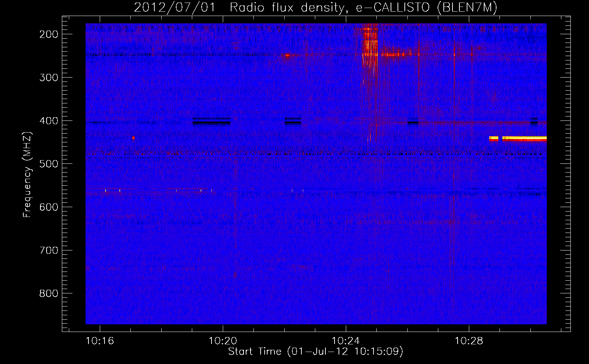Click the 10:24 time tick label
Screen dimensions: 589x364
tap(346, 341)
